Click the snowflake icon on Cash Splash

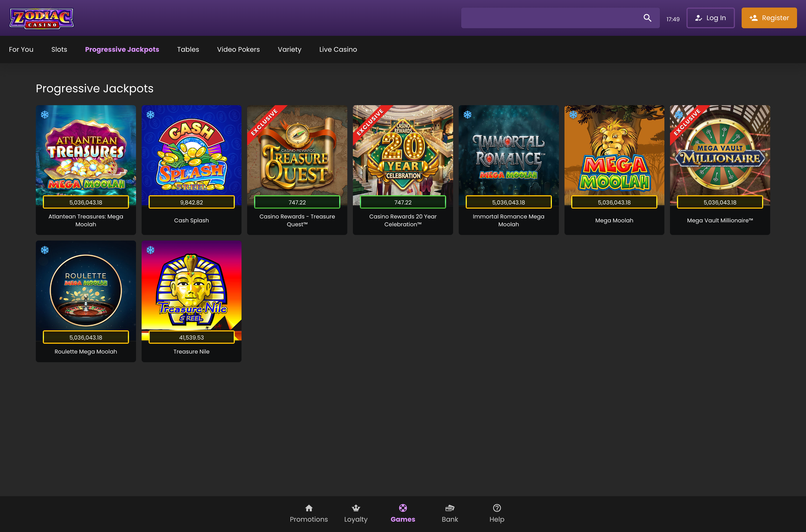pos(150,115)
